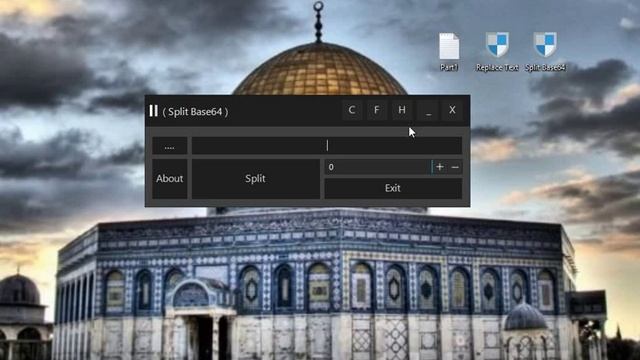This screenshot has height=360, width=640.
Task: Click the pause-bars icon beside the title
Action: [153, 111]
